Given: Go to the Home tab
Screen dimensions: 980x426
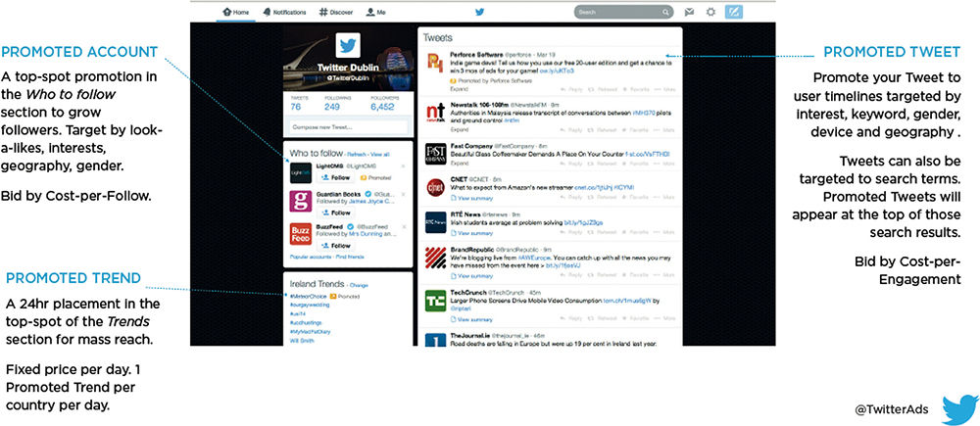Looking at the screenshot, I should [x=235, y=12].
